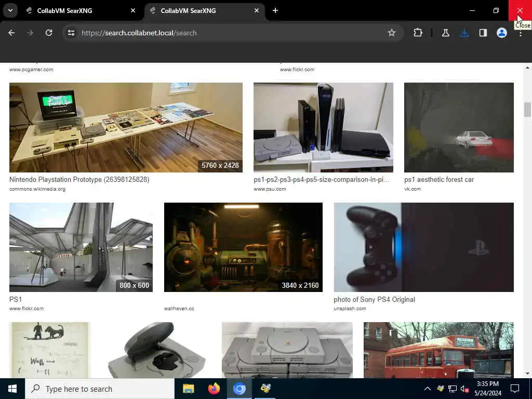The height and width of the screenshot is (399, 532).
Task: Minimize the browser window
Action: click(x=472, y=10)
